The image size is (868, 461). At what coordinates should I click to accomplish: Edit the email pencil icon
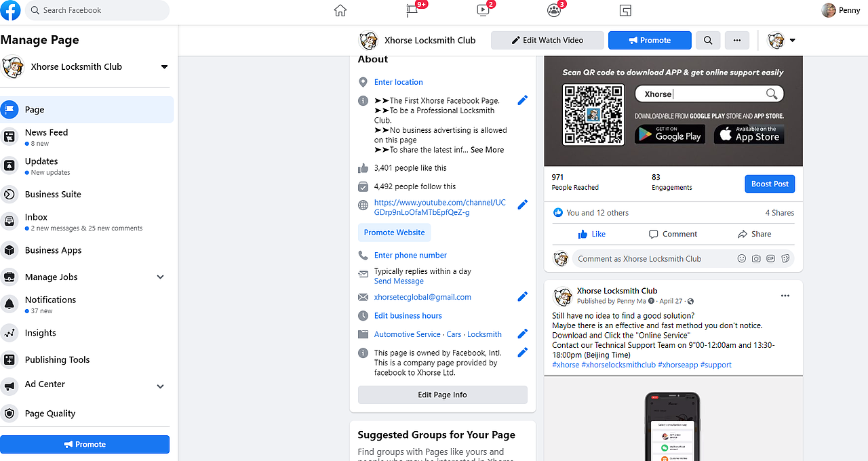click(523, 297)
